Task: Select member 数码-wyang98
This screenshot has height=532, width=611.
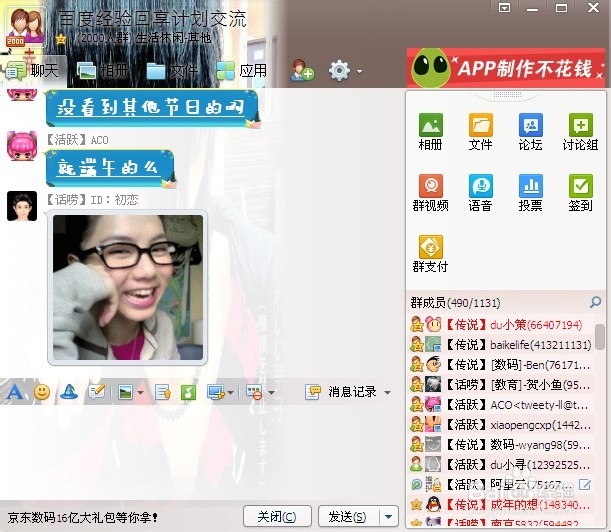Action: tap(502, 445)
